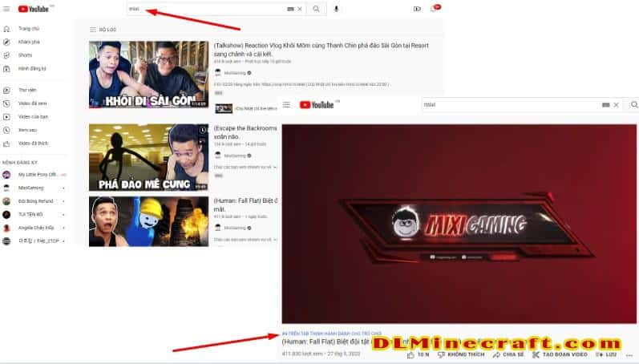Open Angela Chảy Hộp subscription channel
The image size is (639, 364).
(x=34, y=228)
